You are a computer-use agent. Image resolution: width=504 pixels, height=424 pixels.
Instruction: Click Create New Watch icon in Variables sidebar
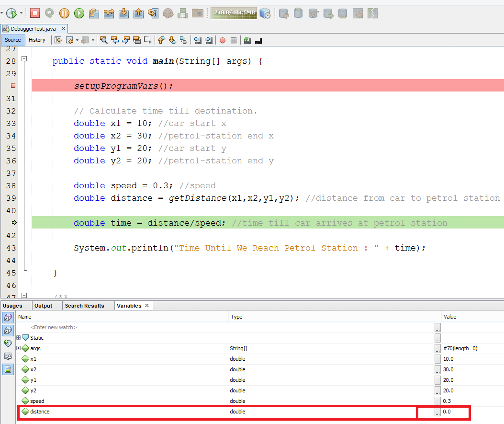coord(8,344)
